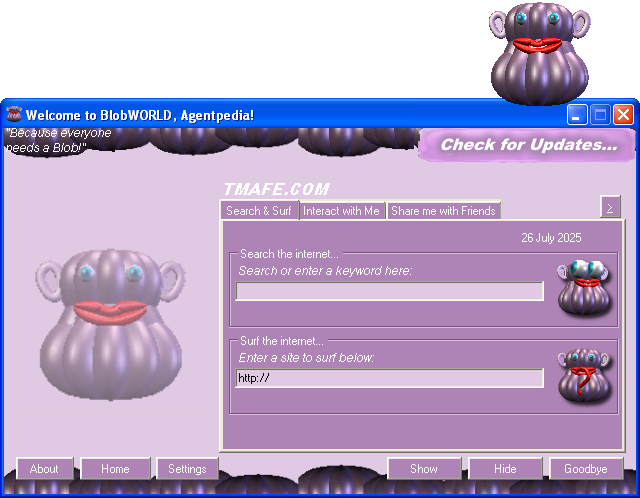Minimize the BlobWORLD window
Image resolution: width=640 pixels, height=498 pixels.
(577, 115)
